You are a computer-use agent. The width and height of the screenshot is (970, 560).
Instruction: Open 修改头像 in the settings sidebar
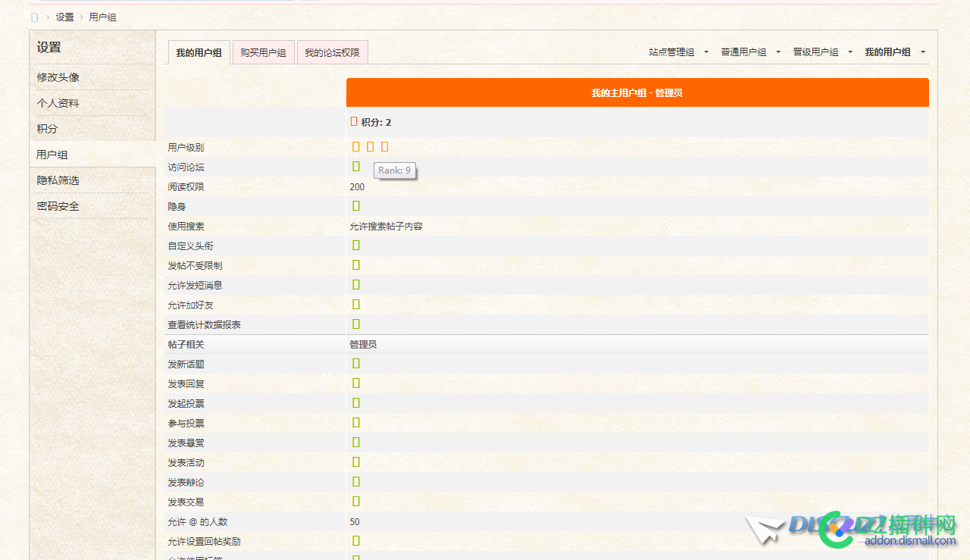(58, 77)
